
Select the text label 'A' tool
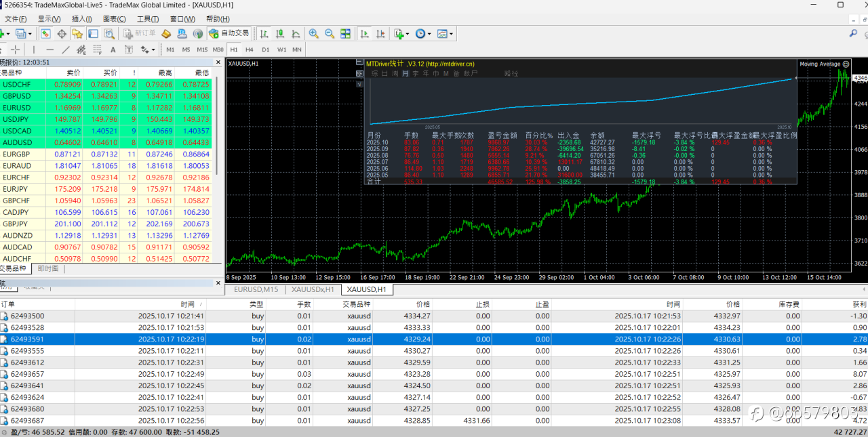click(113, 49)
